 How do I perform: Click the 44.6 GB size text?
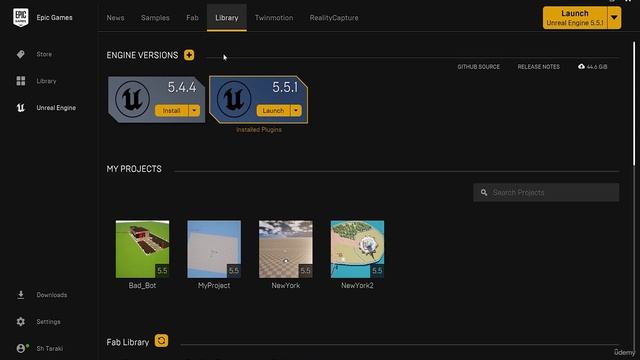coord(597,67)
